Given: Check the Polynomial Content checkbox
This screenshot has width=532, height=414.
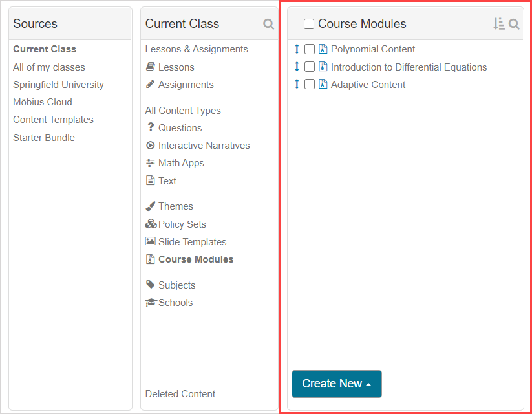Looking at the screenshot, I should pos(310,49).
